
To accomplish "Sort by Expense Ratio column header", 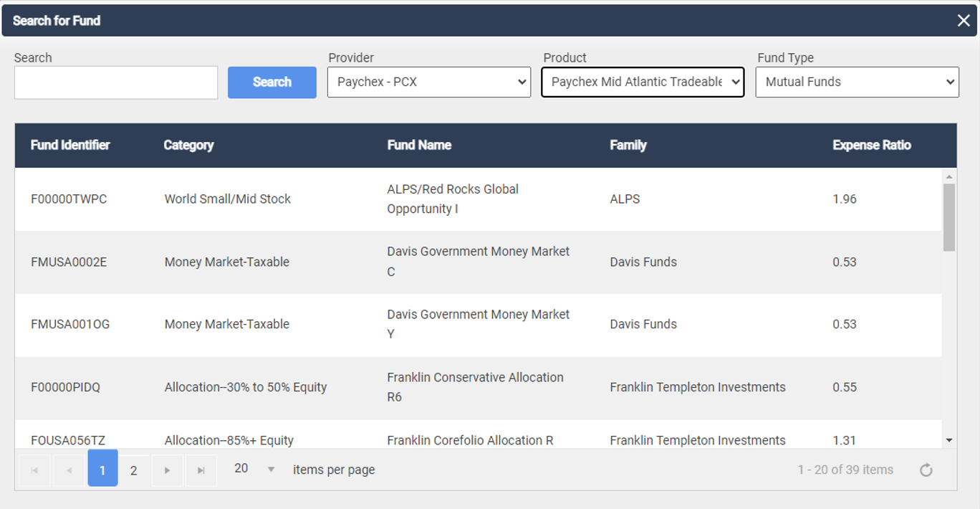I will click(x=872, y=145).
